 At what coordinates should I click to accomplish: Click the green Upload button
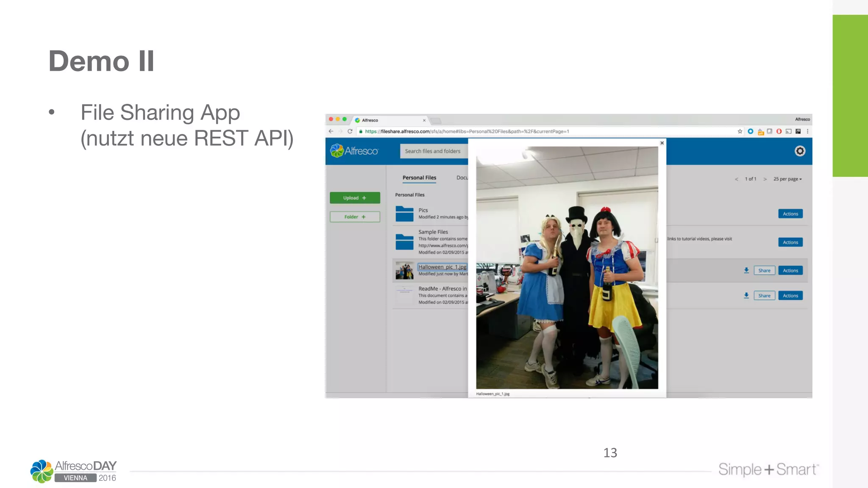[x=355, y=198]
